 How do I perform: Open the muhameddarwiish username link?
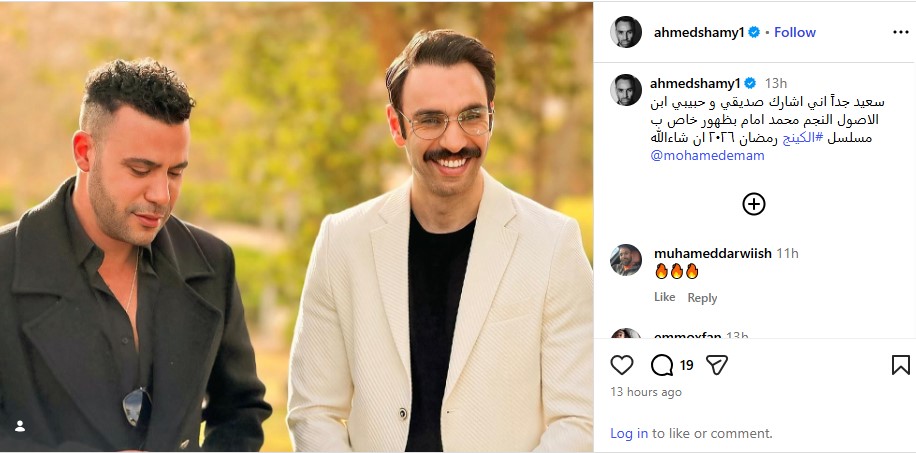712,253
